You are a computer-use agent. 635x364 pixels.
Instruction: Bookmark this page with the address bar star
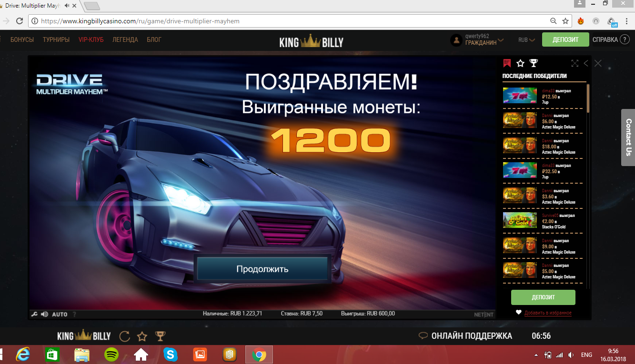pyautogui.click(x=565, y=21)
